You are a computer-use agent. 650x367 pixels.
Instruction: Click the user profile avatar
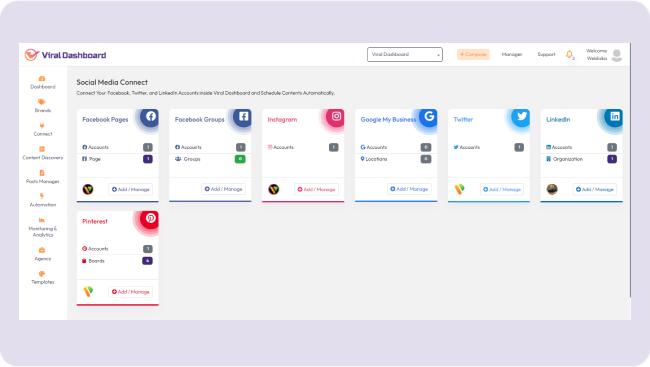[x=617, y=55]
